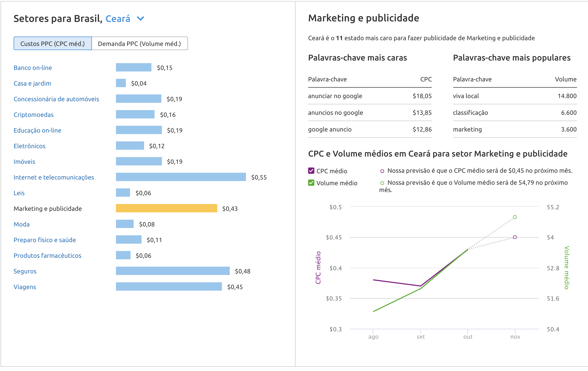This screenshot has height=371, width=588.
Task: Click the 'out' month label on chart axis
Action: (x=468, y=337)
